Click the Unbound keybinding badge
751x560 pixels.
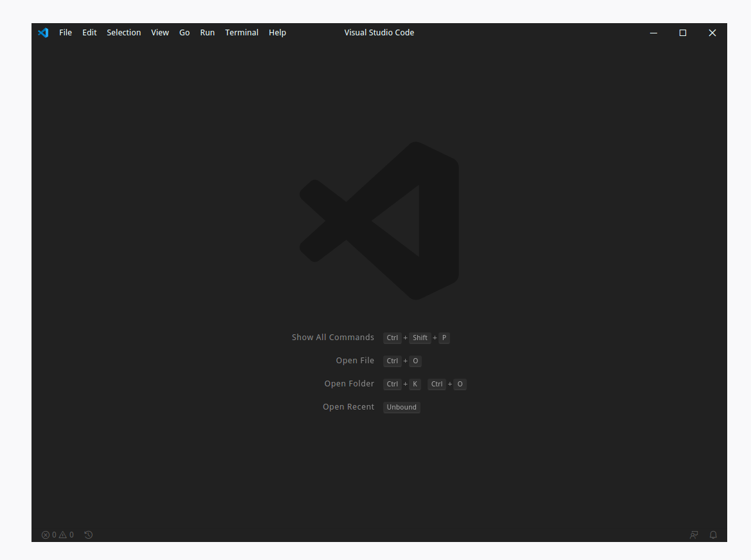coord(402,407)
